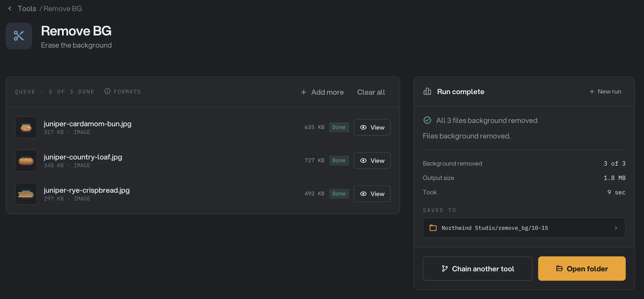Open the Northwind Studio/remove_bg/10-15 saved path
644x299 pixels.
(x=524, y=228)
